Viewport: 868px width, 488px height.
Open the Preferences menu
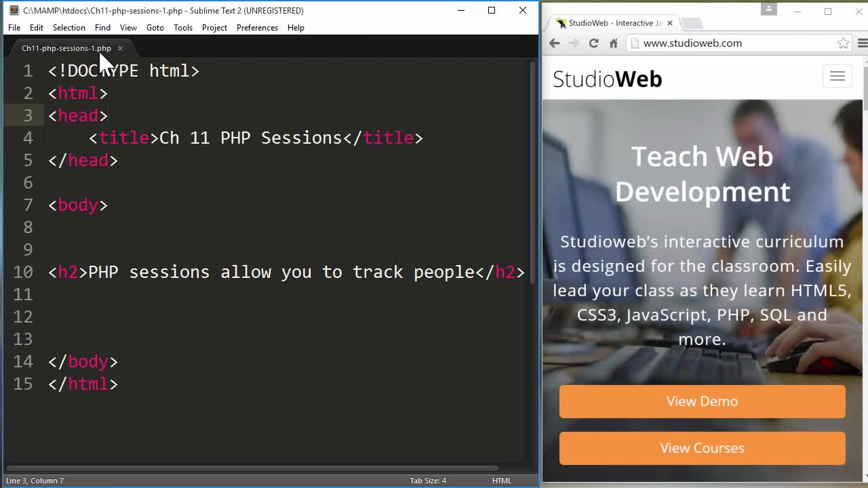[x=257, y=28]
